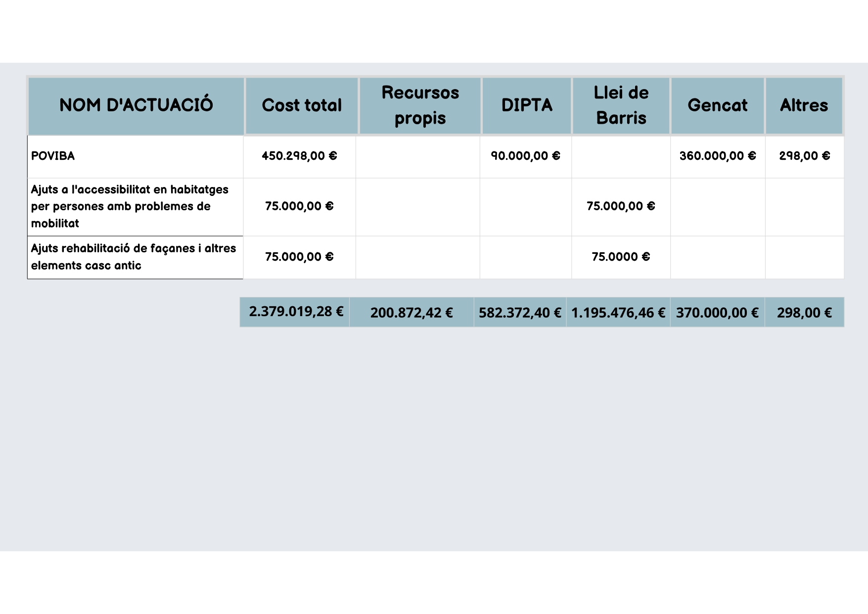868x614 pixels.
Task: Select the DIPTA column header
Action: [x=527, y=105]
